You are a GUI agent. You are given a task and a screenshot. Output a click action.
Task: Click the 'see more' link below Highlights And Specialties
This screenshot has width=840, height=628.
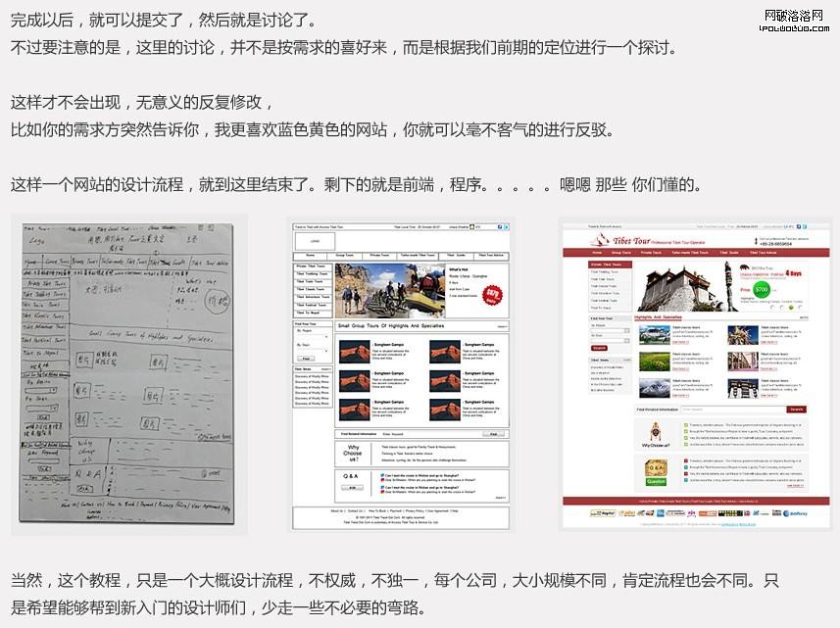[x=803, y=317]
